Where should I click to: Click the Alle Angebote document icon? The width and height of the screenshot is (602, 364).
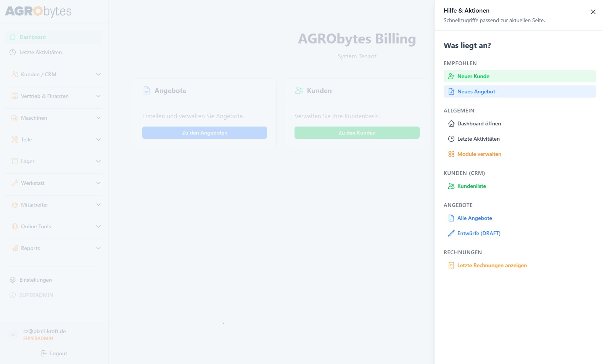pos(451,218)
